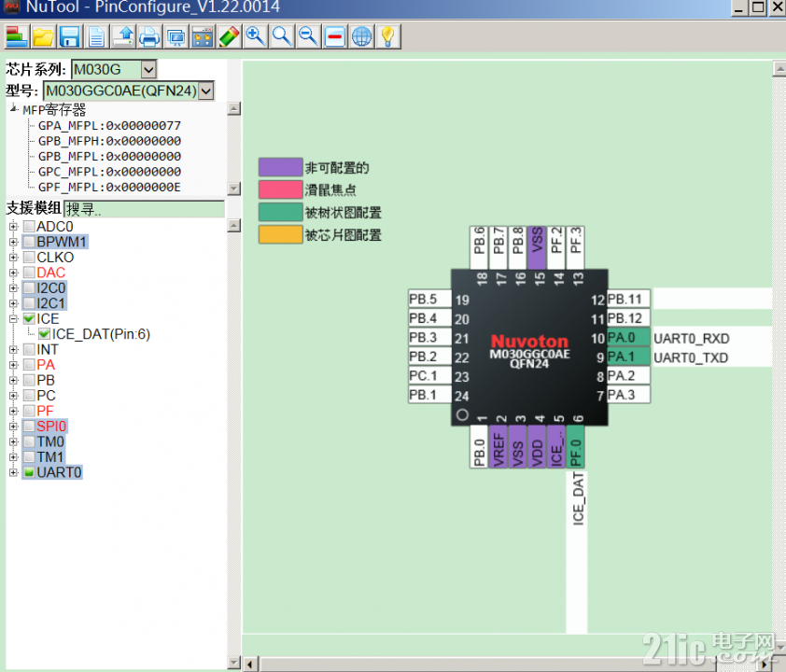
Task: Click the UART0_RXD pin function label
Action: 692,339
